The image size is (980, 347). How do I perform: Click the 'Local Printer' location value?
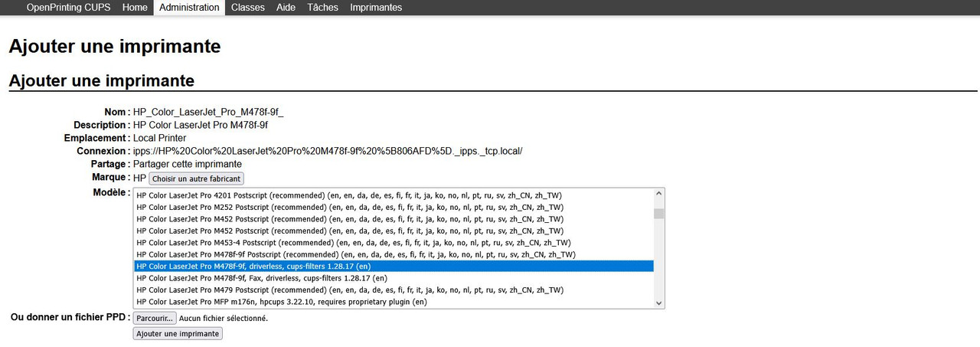click(x=160, y=138)
